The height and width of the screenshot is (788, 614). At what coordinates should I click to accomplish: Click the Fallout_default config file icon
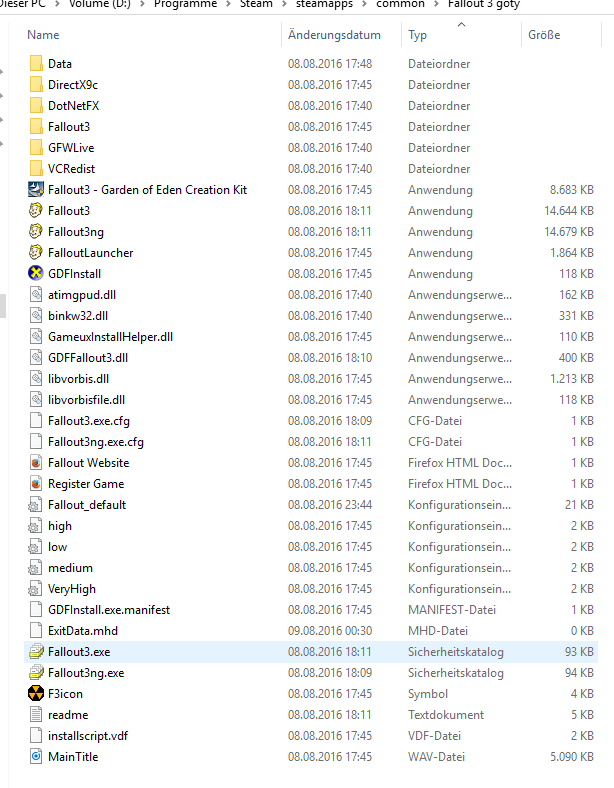tap(36, 505)
